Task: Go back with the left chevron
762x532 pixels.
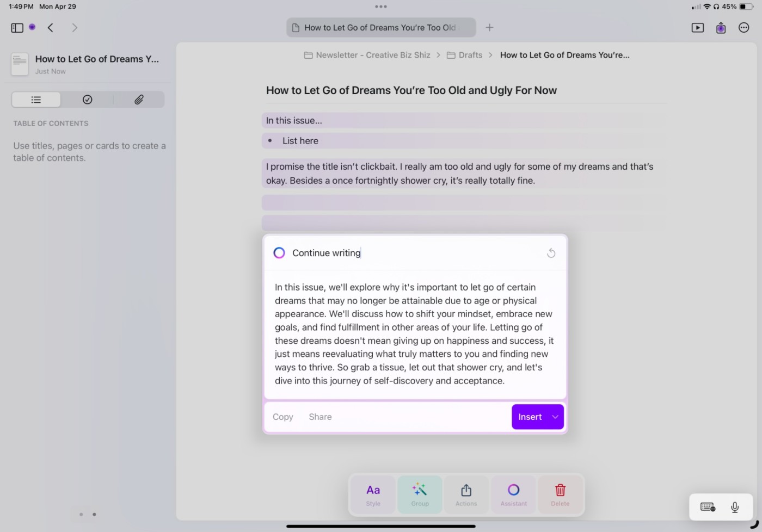Action: tap(51, 28)
